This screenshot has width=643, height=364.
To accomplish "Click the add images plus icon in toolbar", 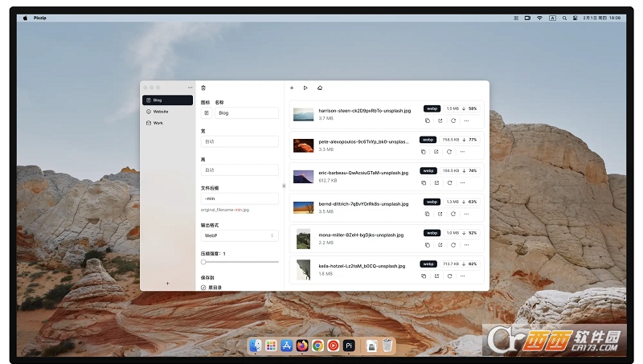I will click(292, 88).
